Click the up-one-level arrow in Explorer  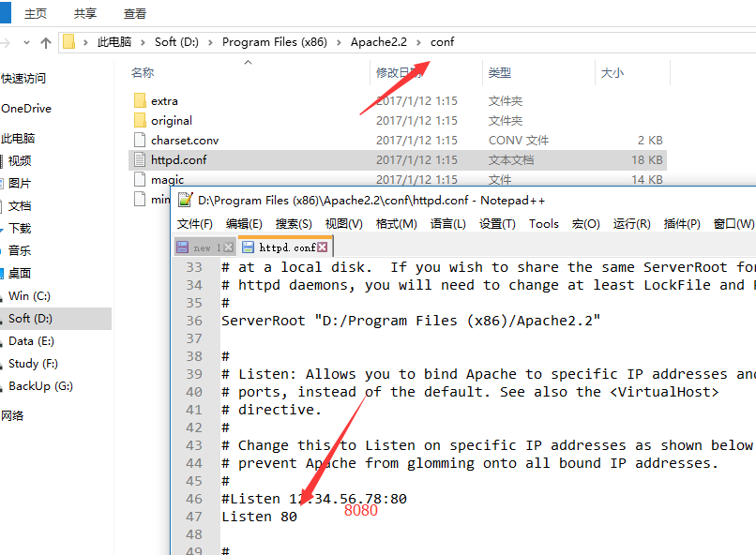(x=46, y=42)
